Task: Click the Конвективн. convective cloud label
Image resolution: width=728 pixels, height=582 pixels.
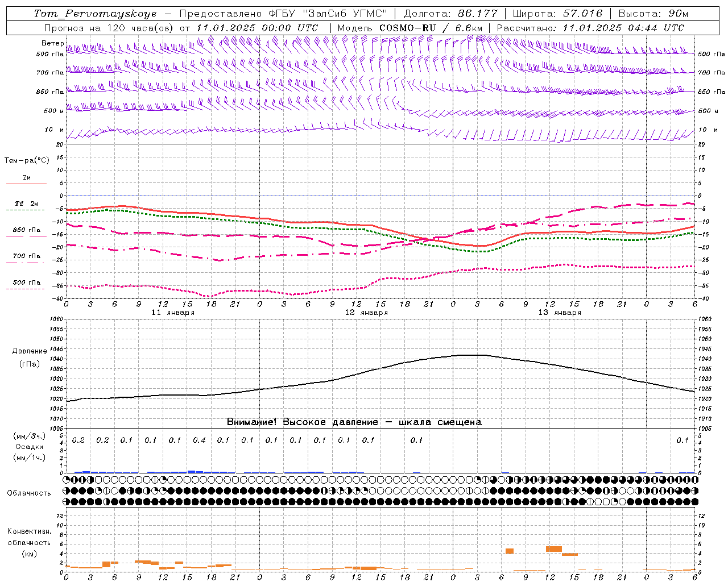Action: pyautogui.click(x=29, y=531)
